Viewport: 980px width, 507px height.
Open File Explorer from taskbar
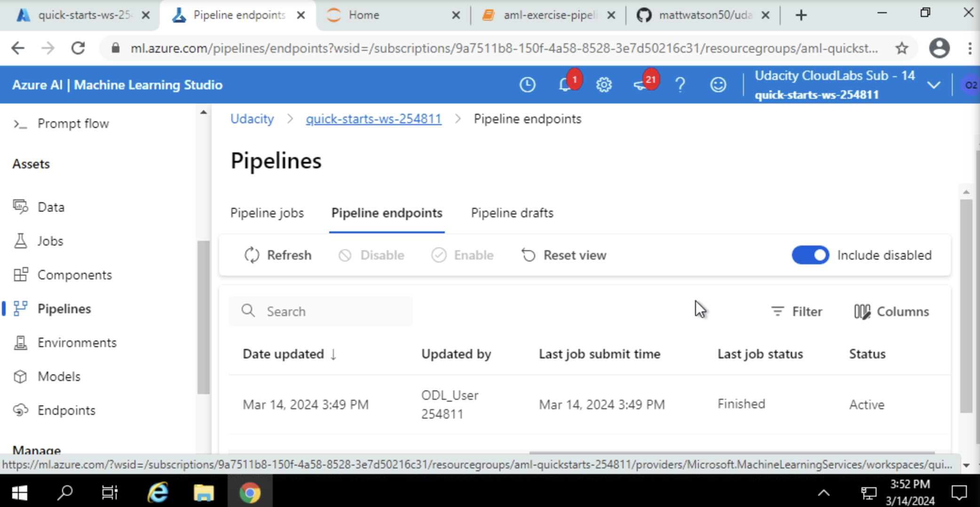204,493
